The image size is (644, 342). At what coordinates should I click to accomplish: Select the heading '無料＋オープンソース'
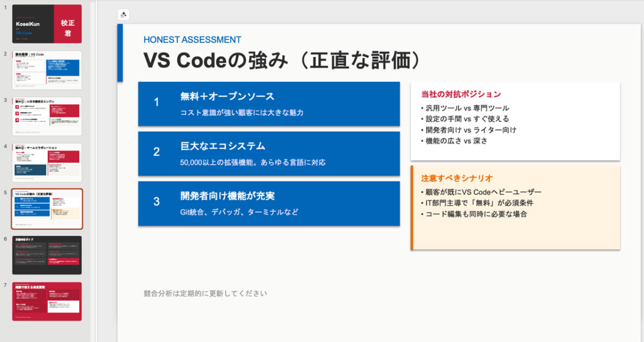[x=228, y=97]
